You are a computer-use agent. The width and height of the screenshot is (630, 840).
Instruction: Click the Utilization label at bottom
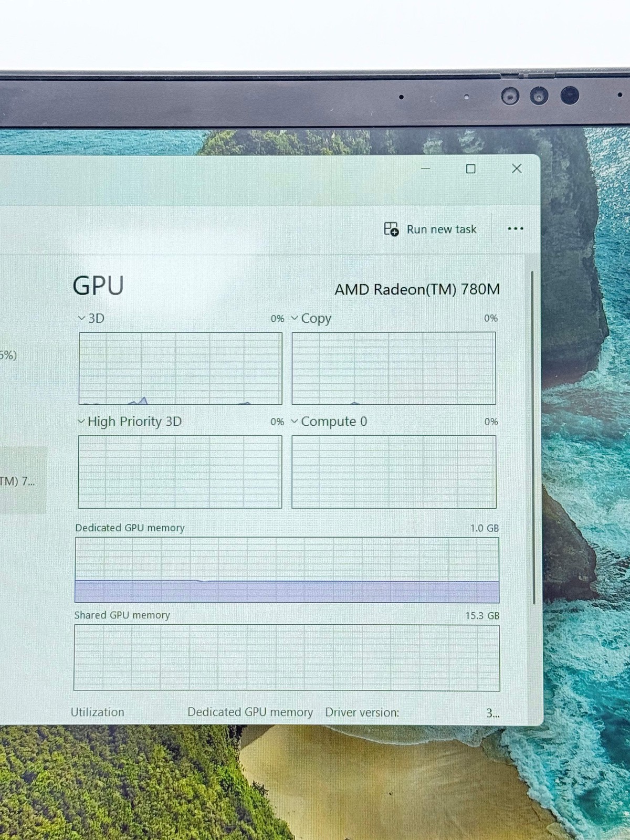coord(98,712)
